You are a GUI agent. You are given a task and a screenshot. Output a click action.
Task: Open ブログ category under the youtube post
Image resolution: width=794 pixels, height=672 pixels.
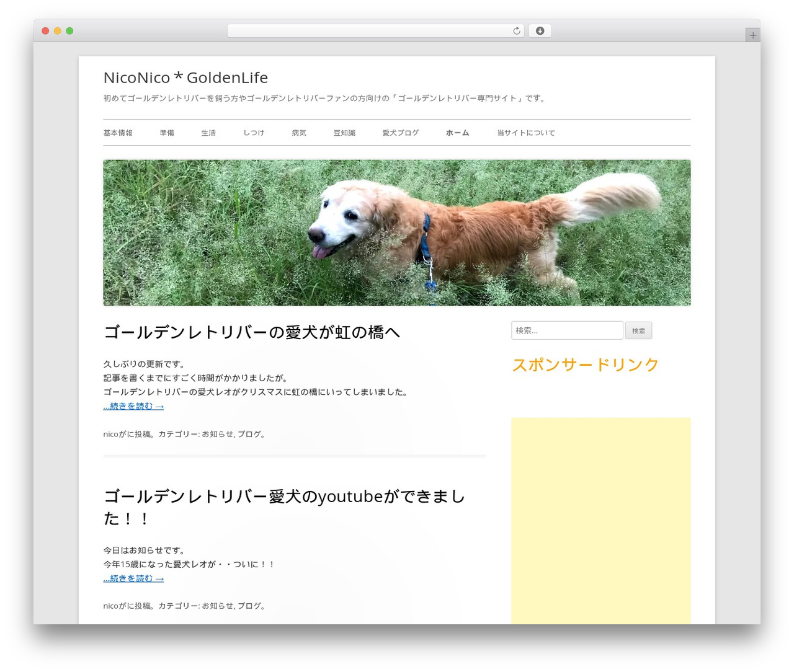tap(249, 606)
